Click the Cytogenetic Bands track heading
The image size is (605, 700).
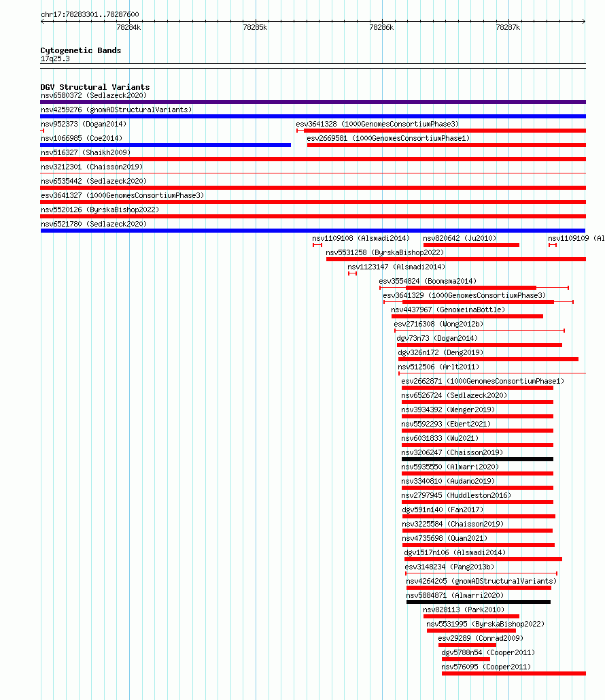tap(81, 50)
